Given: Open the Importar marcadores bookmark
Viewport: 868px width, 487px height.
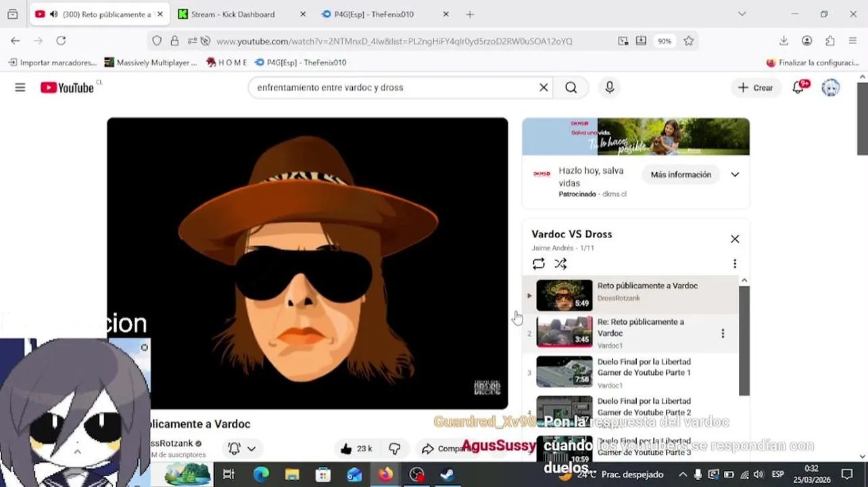Looking at the screenshot, I should coord(53,62).
